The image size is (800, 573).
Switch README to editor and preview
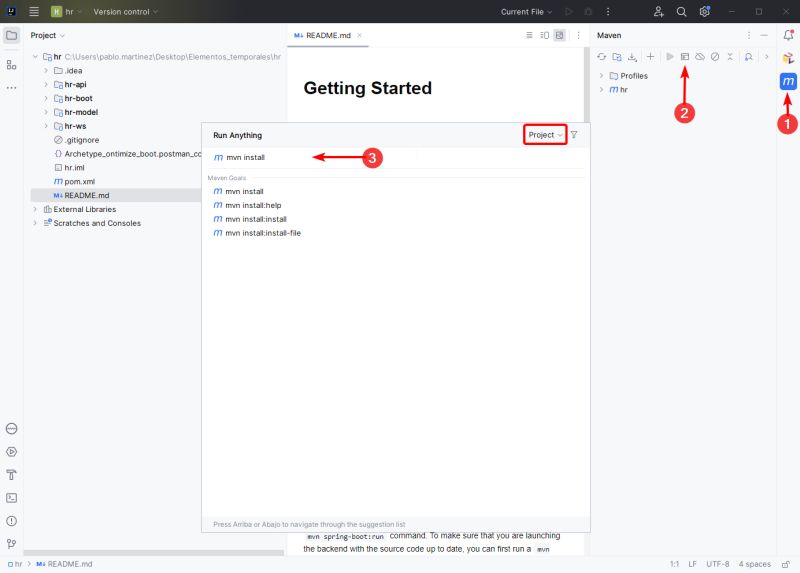click(544, 35)
